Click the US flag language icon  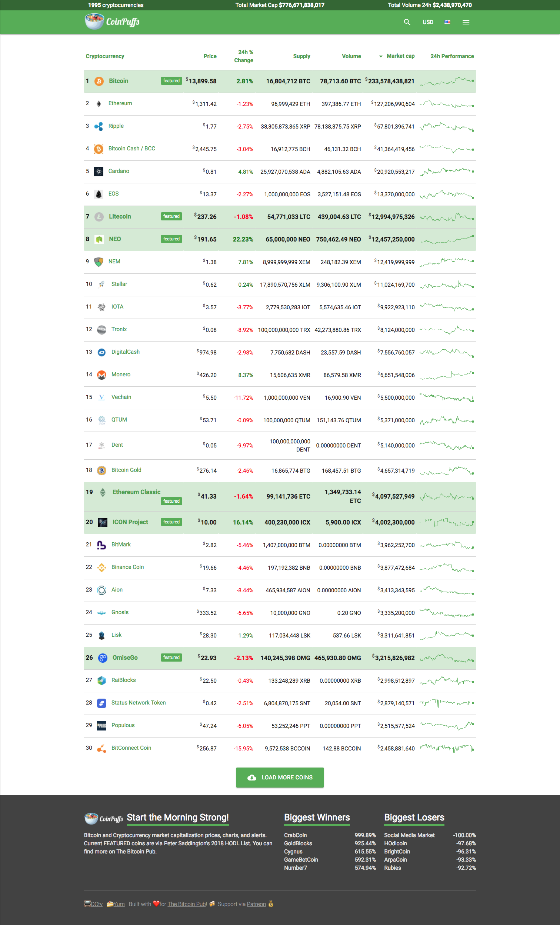[x=447, y=22]
